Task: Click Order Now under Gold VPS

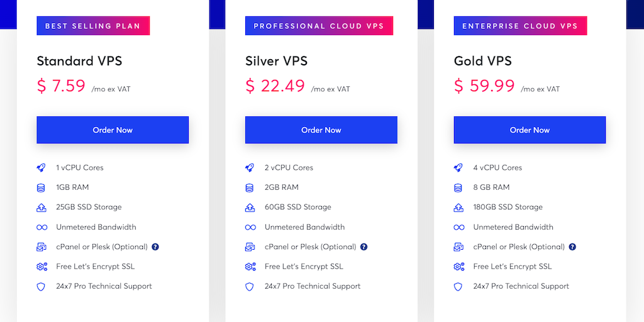Action: point(530,130)
